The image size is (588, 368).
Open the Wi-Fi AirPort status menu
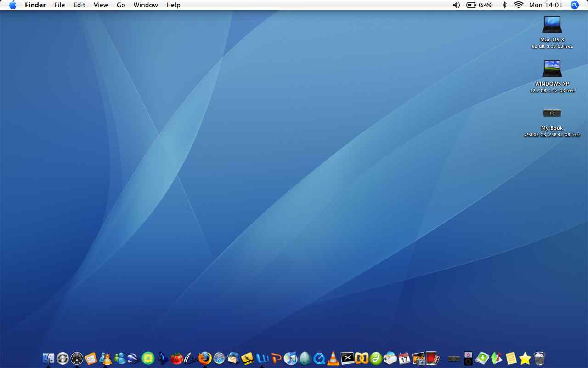point(519,5)
